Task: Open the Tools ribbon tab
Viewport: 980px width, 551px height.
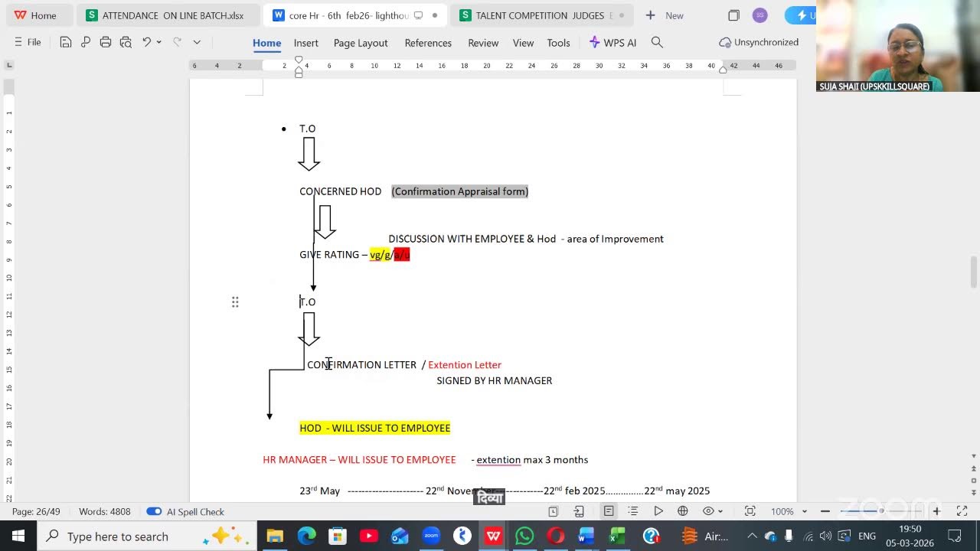Action: coord(558,43)
